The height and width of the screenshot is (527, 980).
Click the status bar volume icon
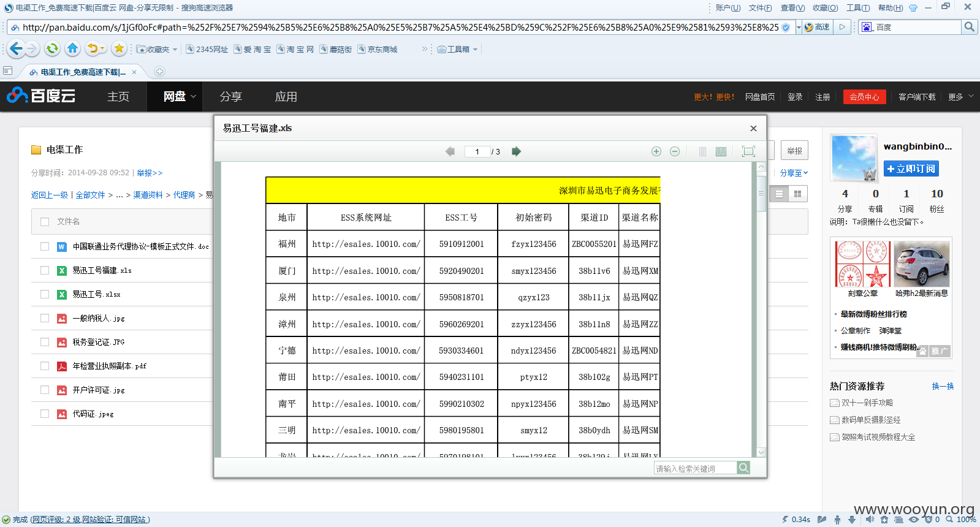pyautogui.click(x=869, y=520)
